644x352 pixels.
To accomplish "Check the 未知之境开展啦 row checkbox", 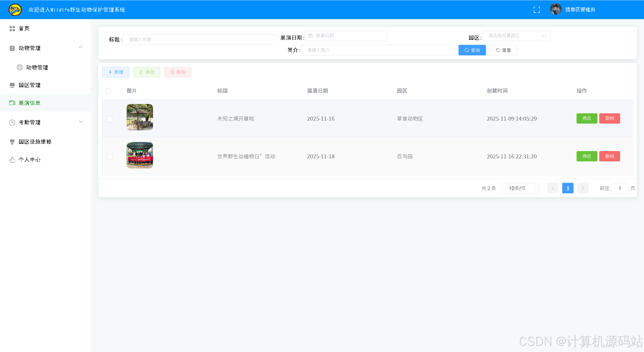I will tap(110, 119).
